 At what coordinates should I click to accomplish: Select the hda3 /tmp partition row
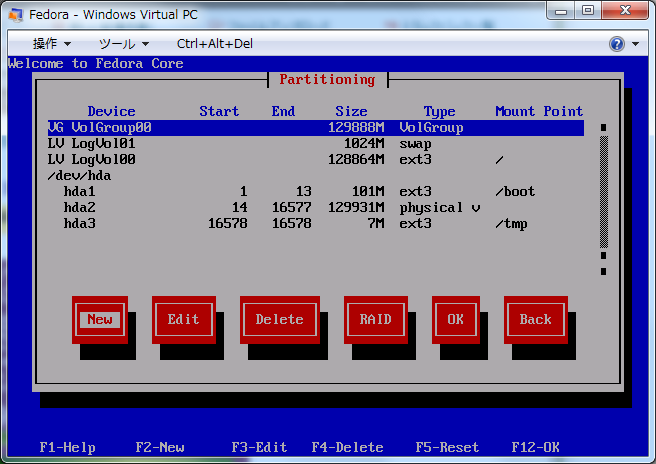tap(316, 223)
